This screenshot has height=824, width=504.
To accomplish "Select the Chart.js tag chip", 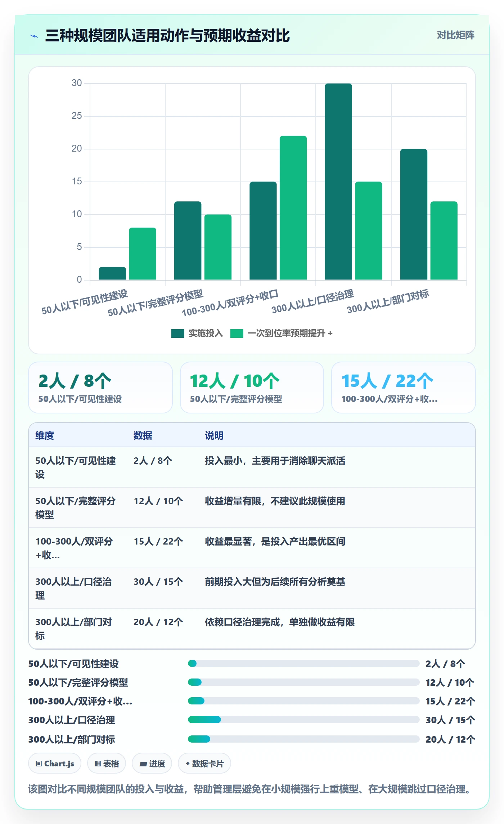I will tap(55, 763).
